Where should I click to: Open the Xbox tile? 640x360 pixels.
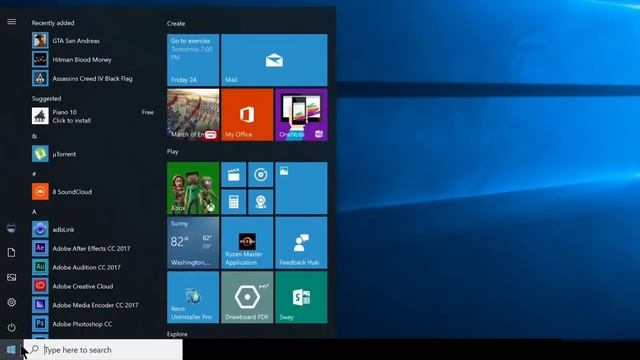[x=193, y=188]
